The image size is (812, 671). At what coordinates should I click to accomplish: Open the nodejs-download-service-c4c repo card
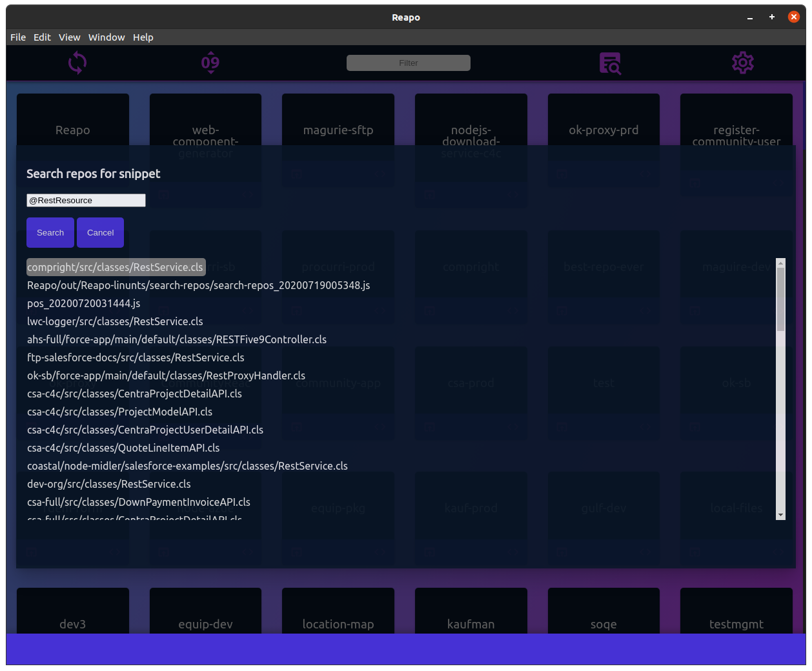pyautogui.click(x=471, y=119)
